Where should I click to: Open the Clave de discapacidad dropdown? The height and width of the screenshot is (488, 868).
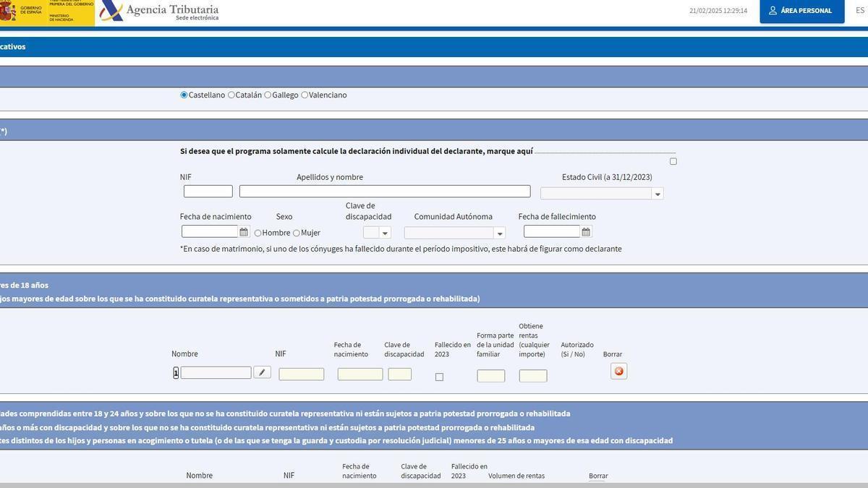[384, 233]
